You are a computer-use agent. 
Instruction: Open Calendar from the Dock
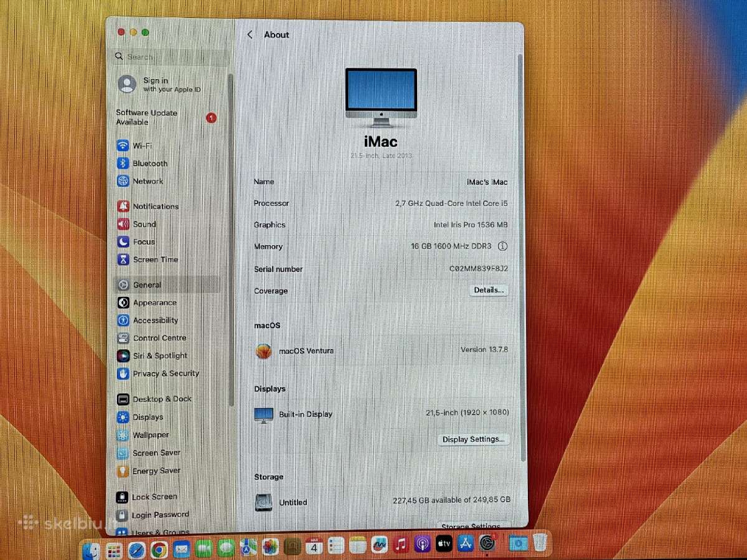(314, 546)
